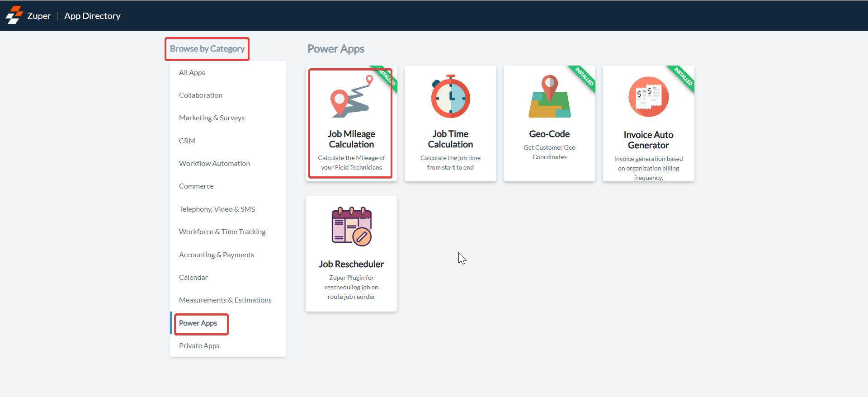
Task: Click the Job Mileage Calculation map-pin icon
Action: 352,97
